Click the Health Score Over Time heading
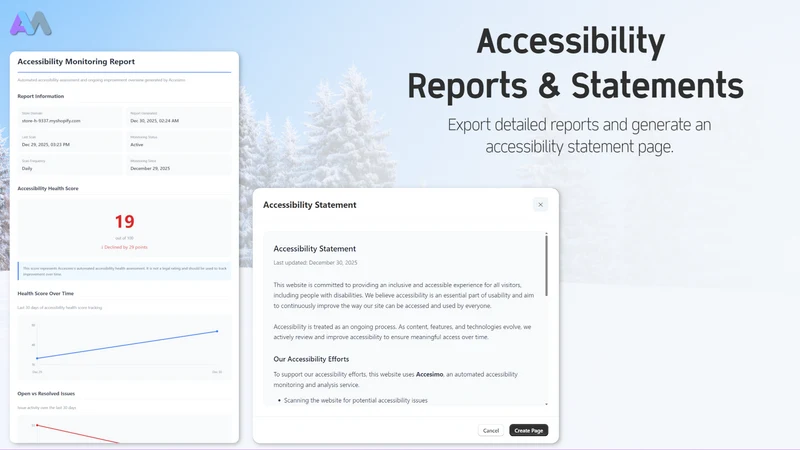The height and width of the screenshot is (450, 800). [x=46, y=293]
